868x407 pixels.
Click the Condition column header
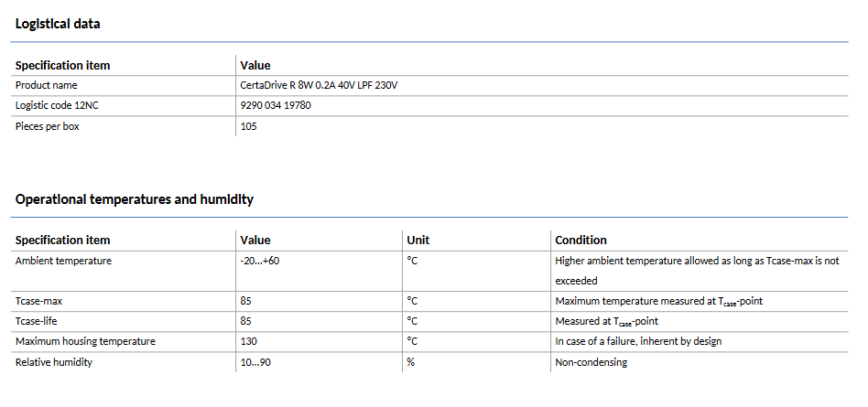[x=580, y=240]
